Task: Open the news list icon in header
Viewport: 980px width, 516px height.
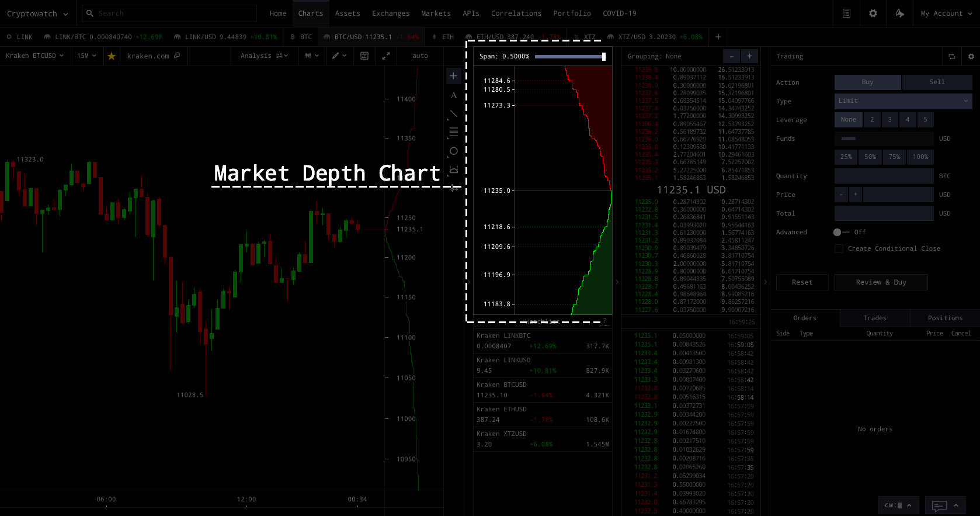Action: (846, 13)
